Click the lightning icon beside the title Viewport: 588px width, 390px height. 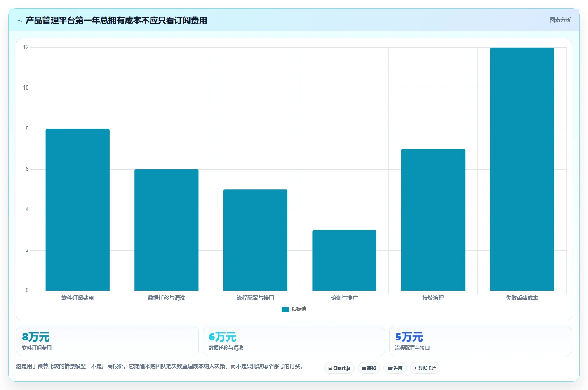pyautogui.click(x=19, y=21)
